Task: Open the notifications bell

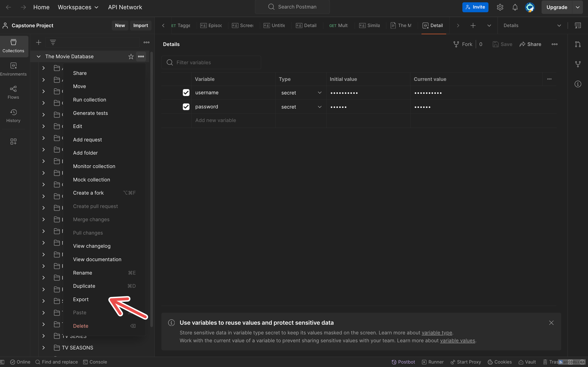Action: click(x=515, y=7)
